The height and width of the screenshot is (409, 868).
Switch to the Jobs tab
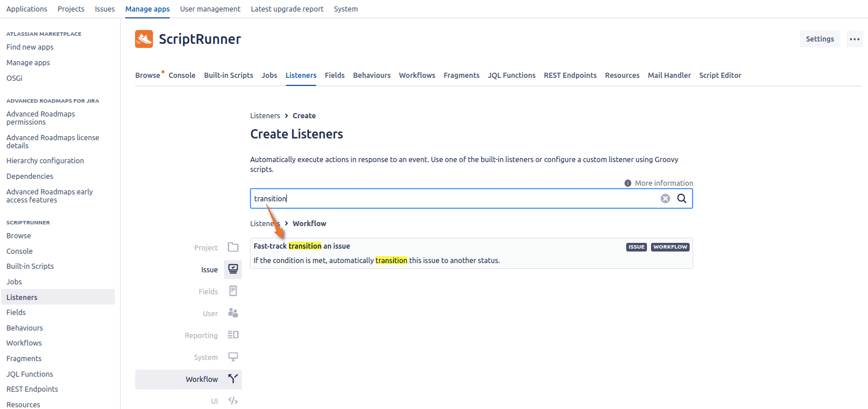(x=270, y=76)
